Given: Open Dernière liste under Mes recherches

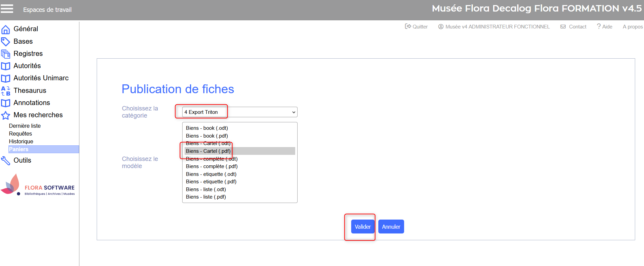Looking at the screenshot, I should tap(25, 126).
